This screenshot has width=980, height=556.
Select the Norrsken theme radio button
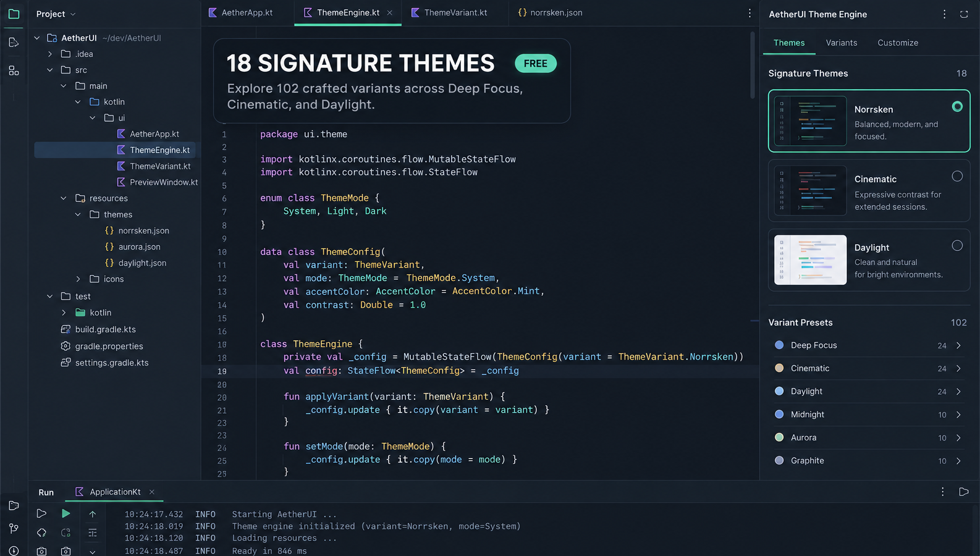[x=957, y=106]
